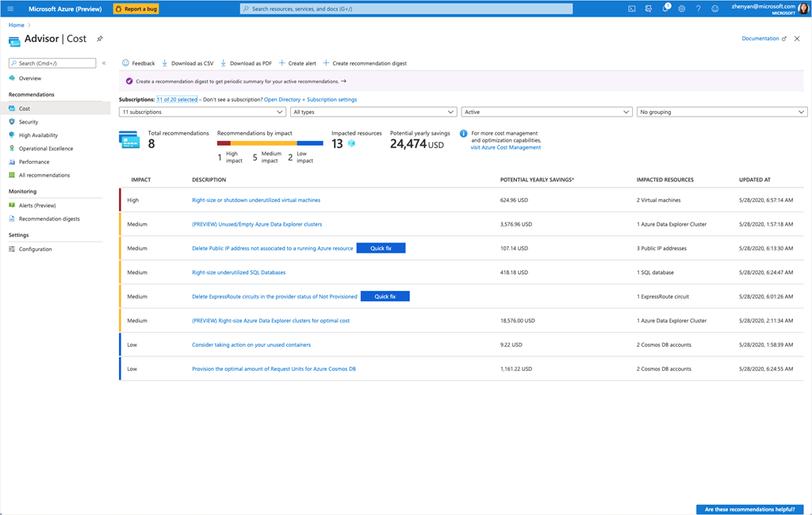Click visit Azure Cost Management link
812x515 pixels.
pyautogui.click(x=505, y=147)
